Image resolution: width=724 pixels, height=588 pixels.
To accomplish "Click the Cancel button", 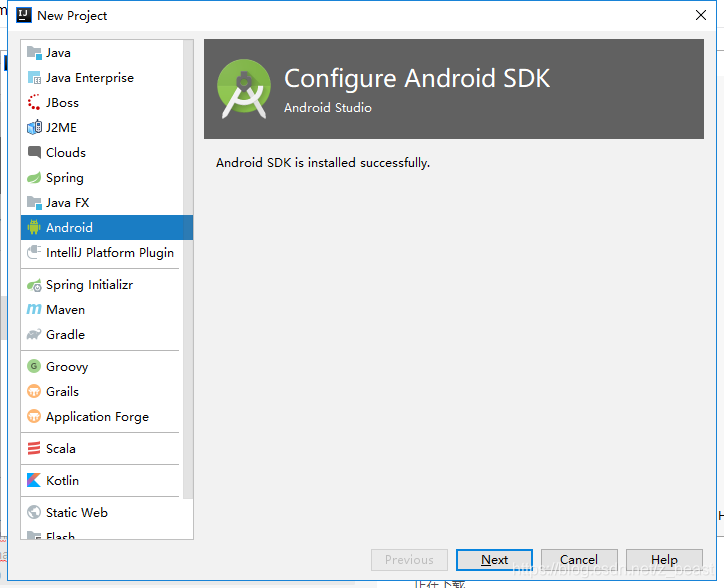I will pos(579,560).
